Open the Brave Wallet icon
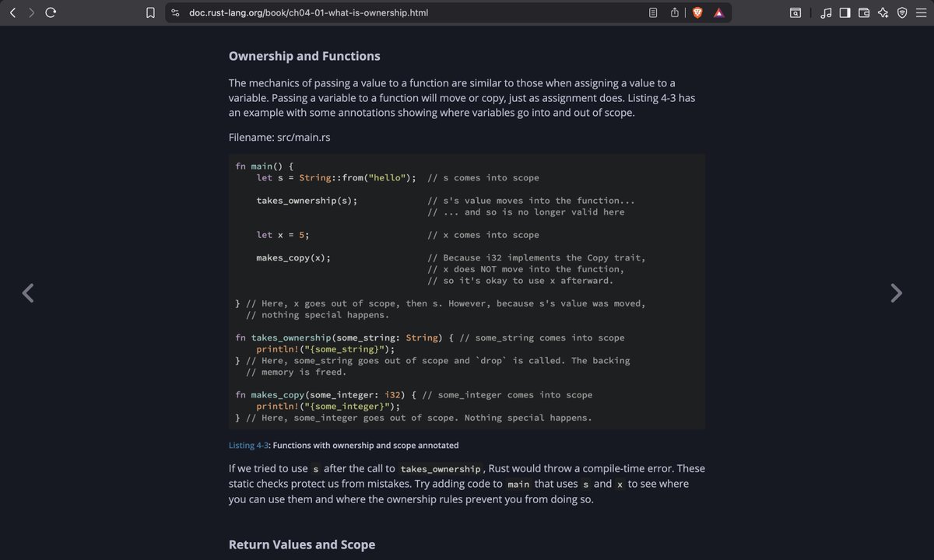This screenshot has height=560, width=934. tap(864, 12)
